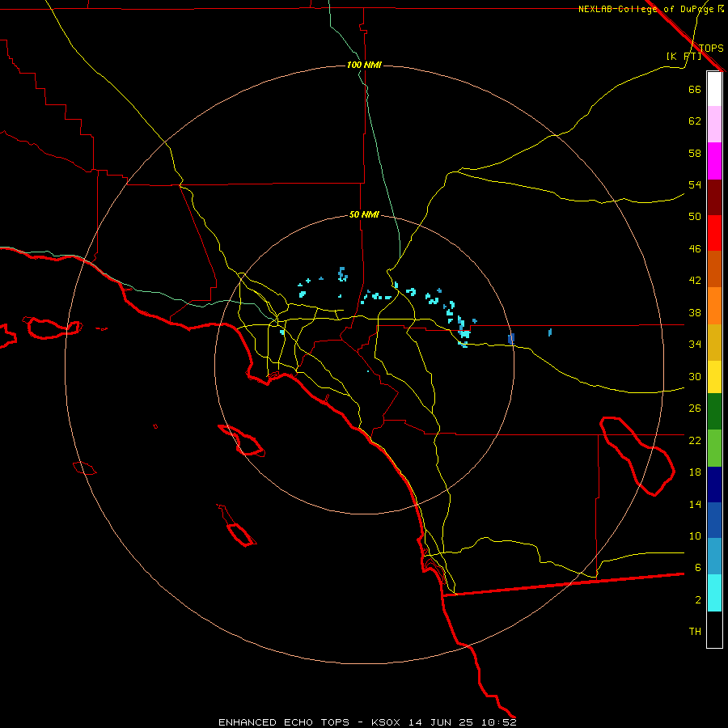
Task: Click the legend value '6'
Action: tap(698, 568)
